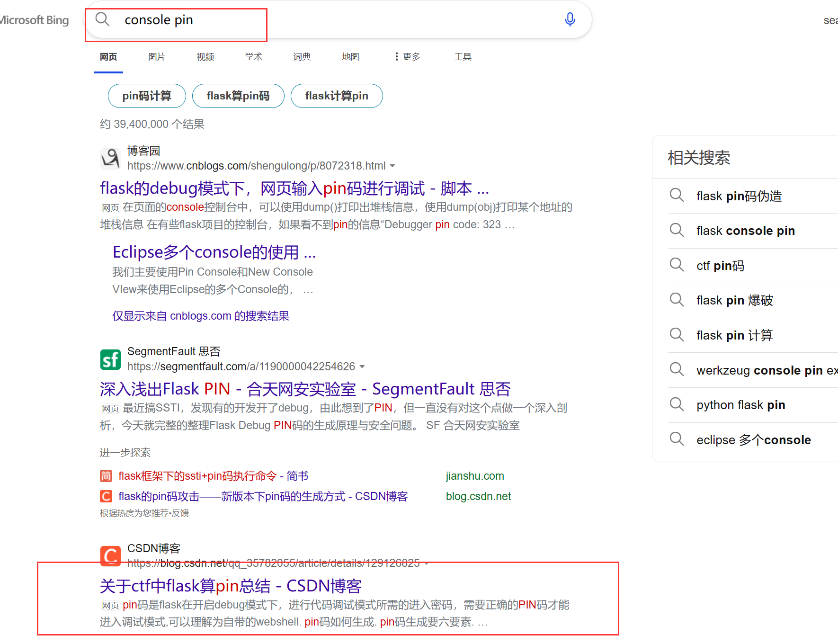Select related search ctf pin码
This screenshot has width=838, height=644.
(720, 266)
